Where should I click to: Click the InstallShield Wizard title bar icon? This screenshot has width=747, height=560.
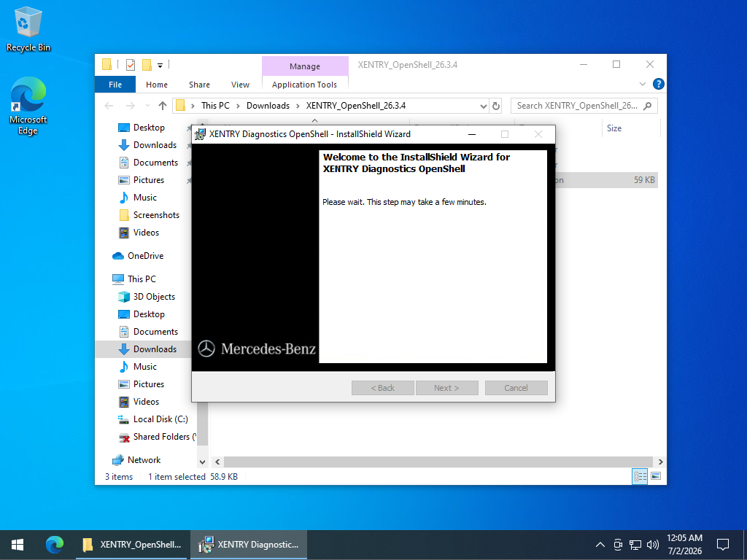click(x=201, y=134)
